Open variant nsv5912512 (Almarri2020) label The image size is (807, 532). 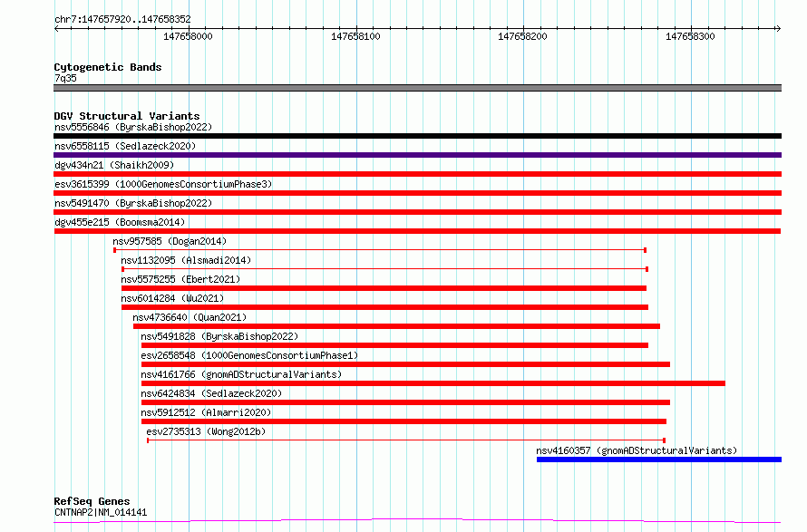tap(206, 412)
